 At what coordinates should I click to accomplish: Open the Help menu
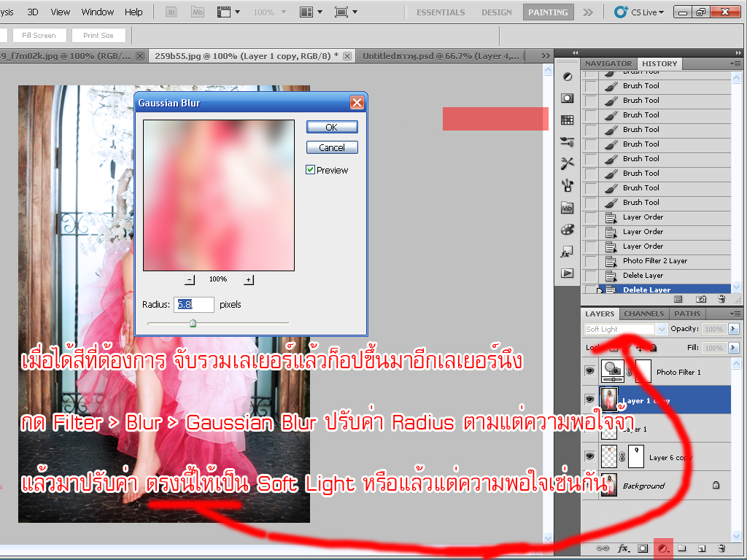click(x=133, y=12)
